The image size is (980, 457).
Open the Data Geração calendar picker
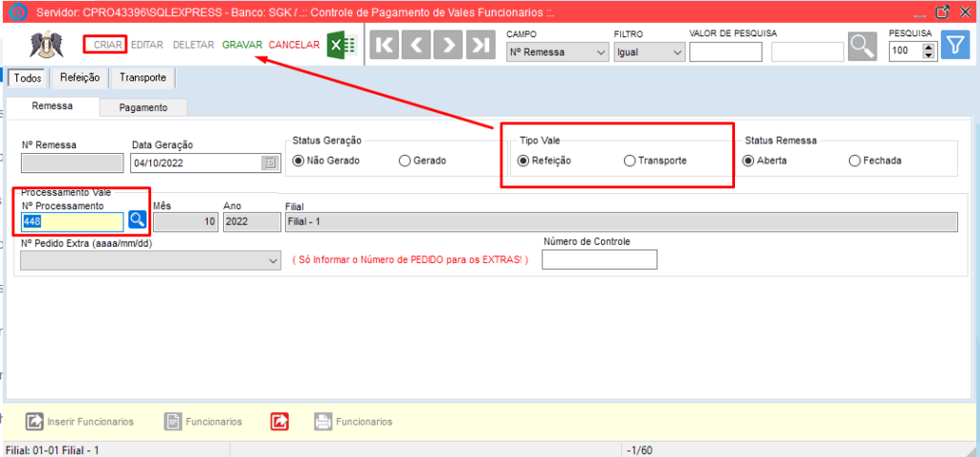click(271, 163)
